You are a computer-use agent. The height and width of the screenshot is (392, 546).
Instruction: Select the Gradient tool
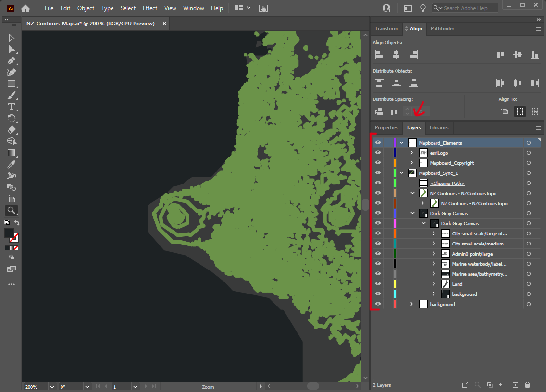click(12, 153)
